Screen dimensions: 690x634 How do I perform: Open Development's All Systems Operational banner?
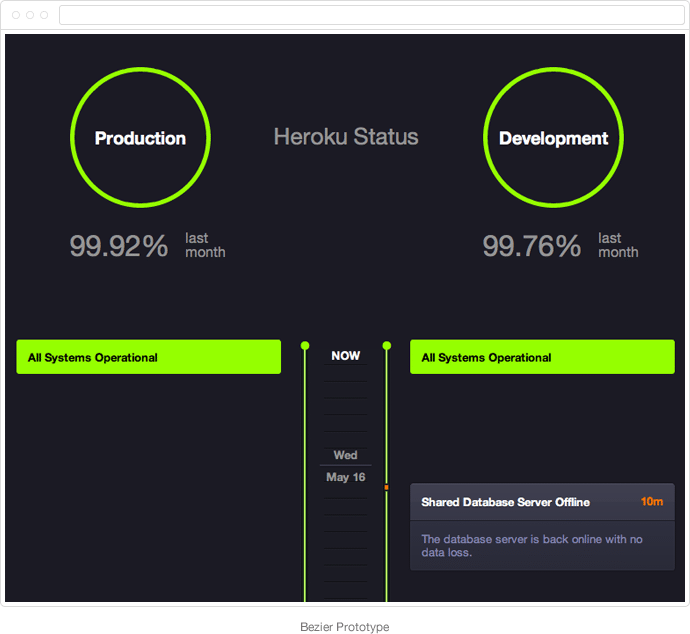click(x=542, y=357)
